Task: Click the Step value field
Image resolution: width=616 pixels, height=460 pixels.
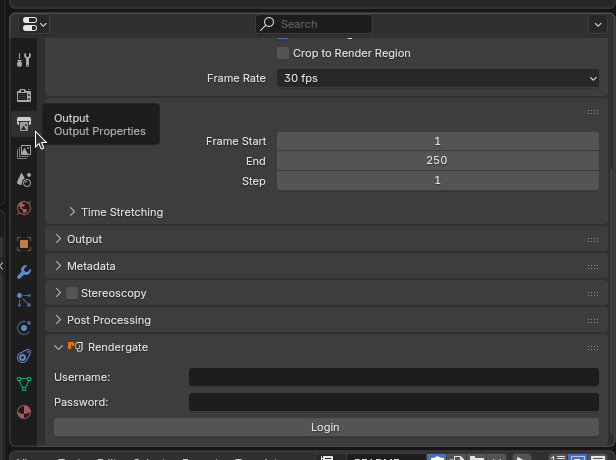Action: [438, 181]
